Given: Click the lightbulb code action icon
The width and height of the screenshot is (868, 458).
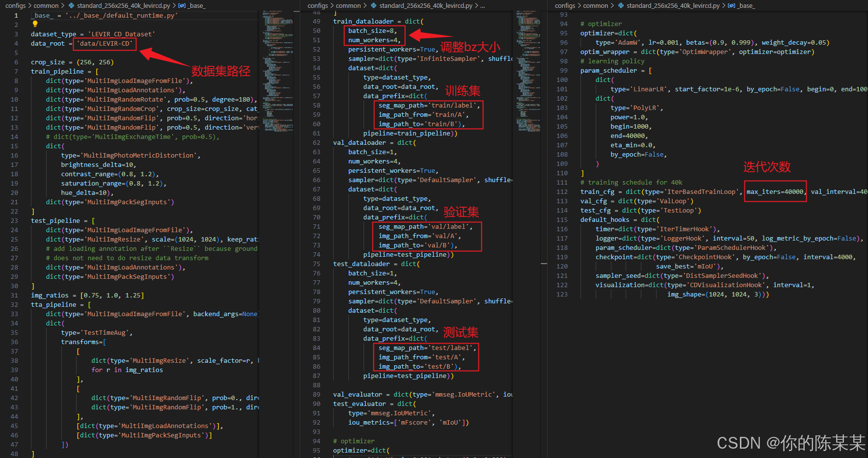Looking at the screenshot, I should click(x=35, y=24).
